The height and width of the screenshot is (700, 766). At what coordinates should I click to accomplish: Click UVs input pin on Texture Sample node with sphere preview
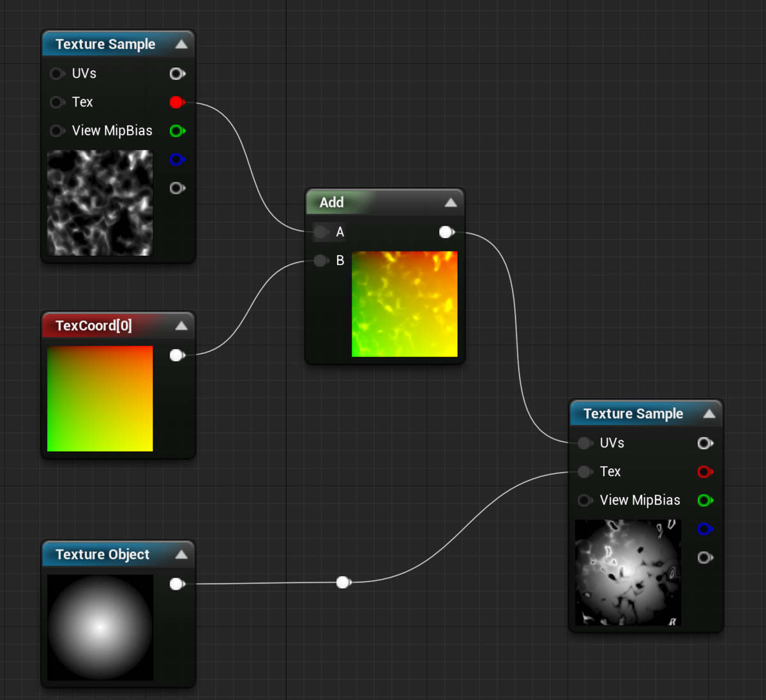point(585,443)
